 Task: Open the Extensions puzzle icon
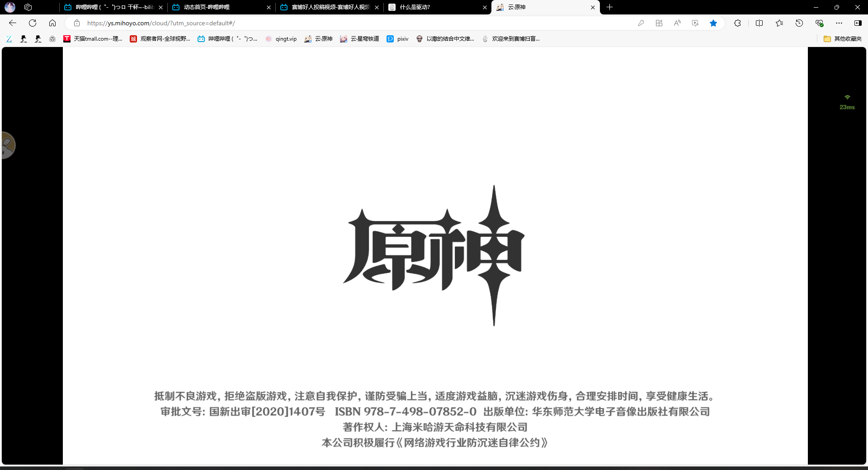tap(737, 23)
